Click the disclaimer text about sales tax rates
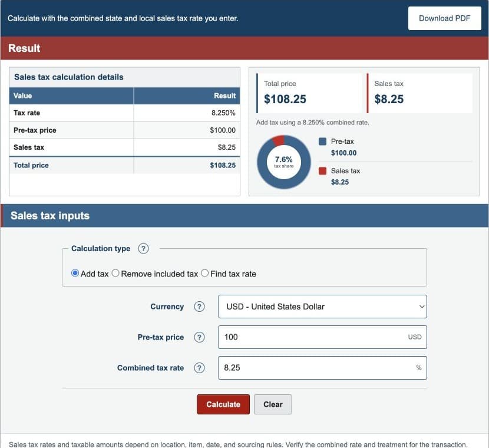Viewport: 489px width, 448px height. click(x=238, y=444)
